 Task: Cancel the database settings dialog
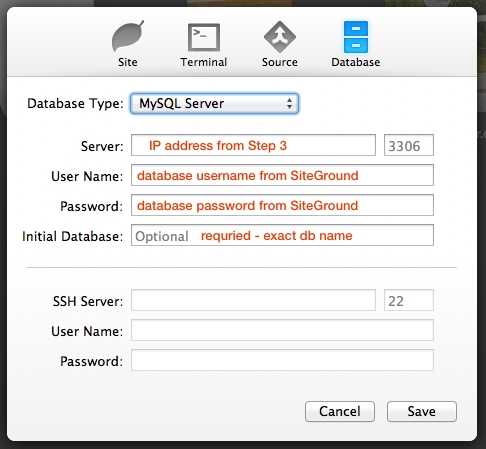click(x=340, y=411)
